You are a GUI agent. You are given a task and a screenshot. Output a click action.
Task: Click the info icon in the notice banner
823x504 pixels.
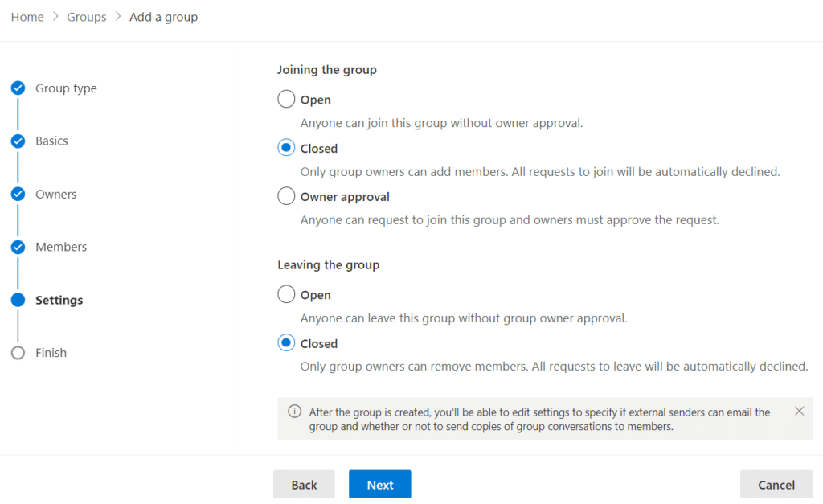(295, 412)
